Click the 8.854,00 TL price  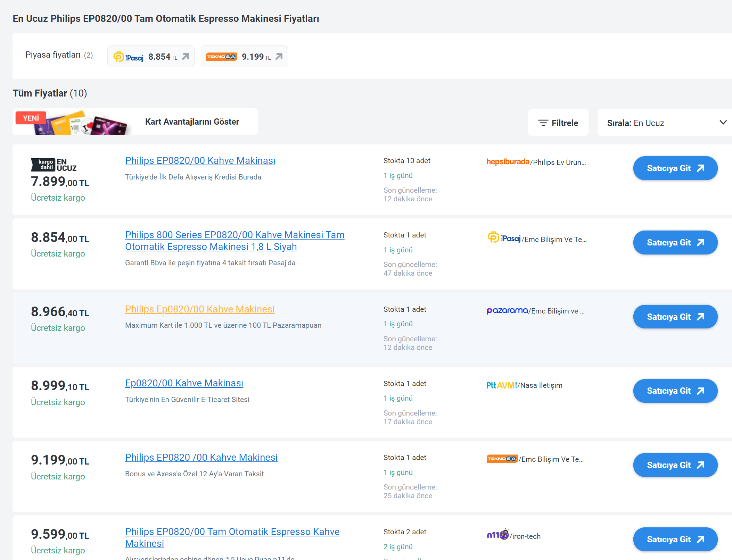coord(60,238)
